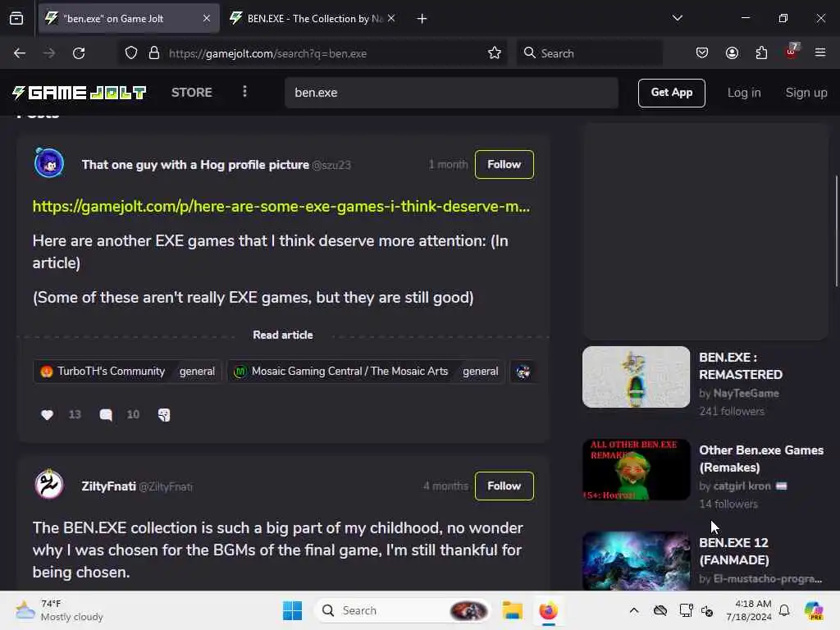The width and height of the screenshot is (840, 630).
Task: Switch to the "ben.exe" on Game Jolt tab
Action: tap(129, 18)
